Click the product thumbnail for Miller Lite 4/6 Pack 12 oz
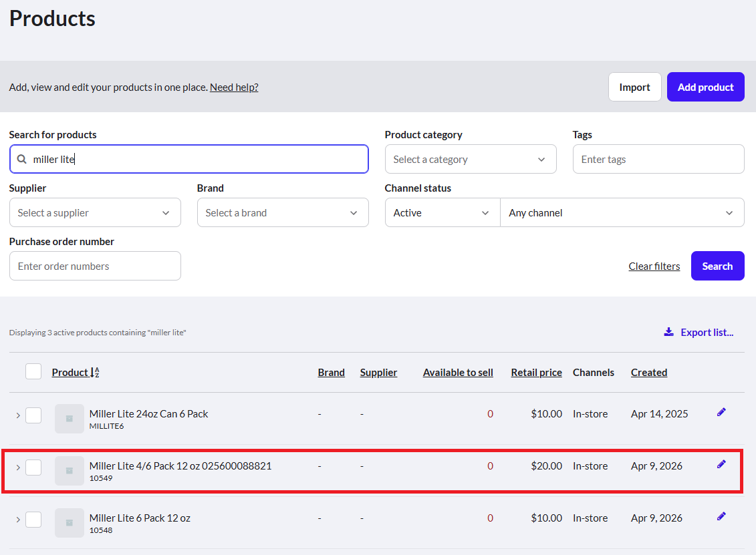The image size is (756, 555). point(70,471)
